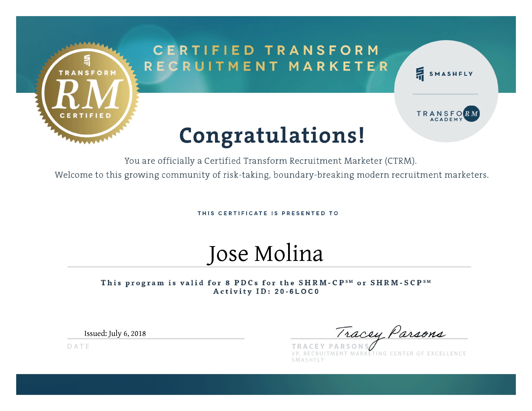Click the Congratulations! headline
The height and width of the screenshot is (411, 532).
click(x=272, y=135)
